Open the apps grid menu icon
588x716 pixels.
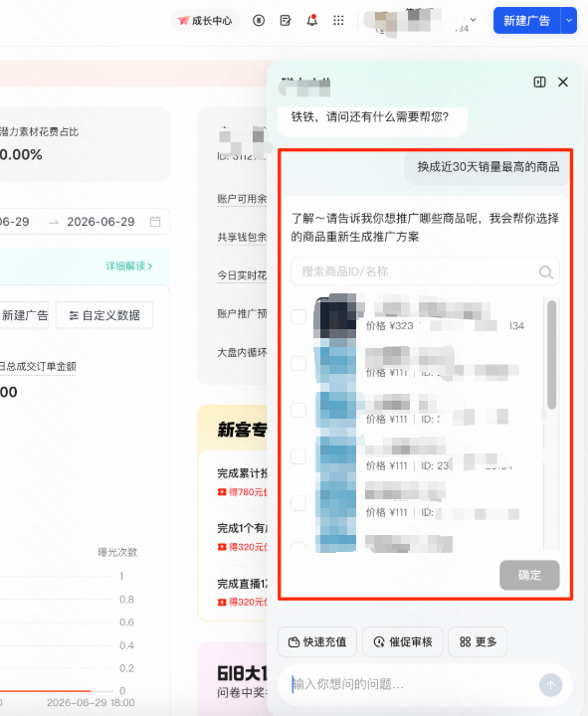(338, 21)
